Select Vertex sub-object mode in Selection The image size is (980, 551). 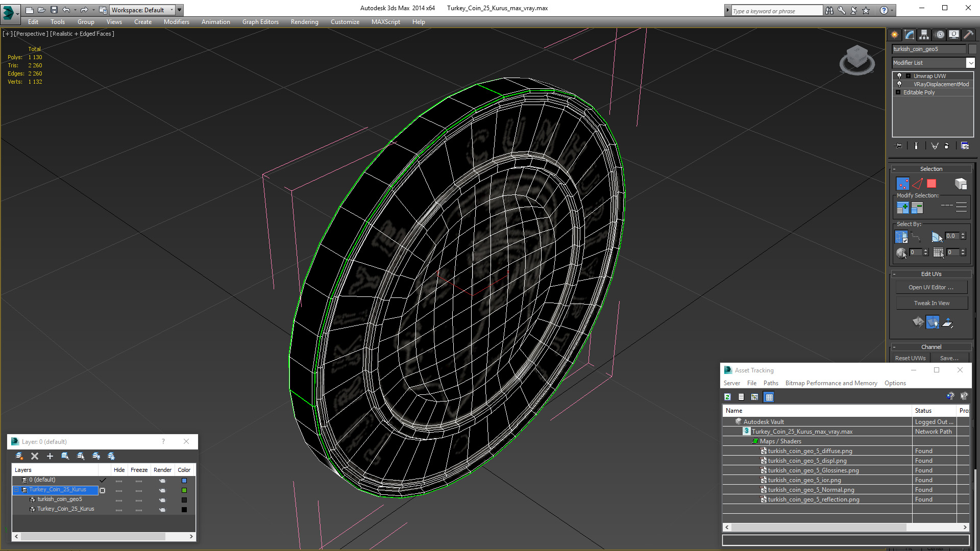point(902,184)
